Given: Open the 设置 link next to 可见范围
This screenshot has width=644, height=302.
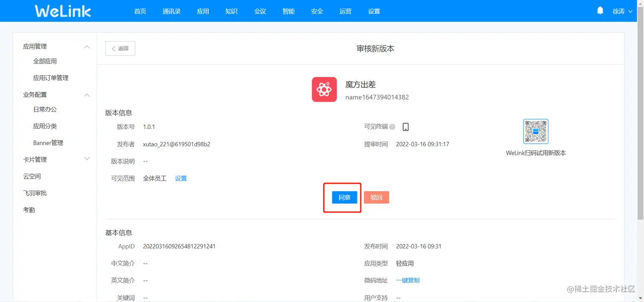Looking at the screenshot, I should click(181, 178).
